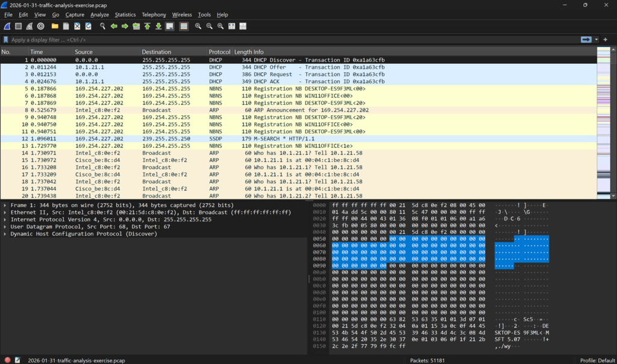
Task: Click the shark fin start capture icon
Action: (7, 27)
